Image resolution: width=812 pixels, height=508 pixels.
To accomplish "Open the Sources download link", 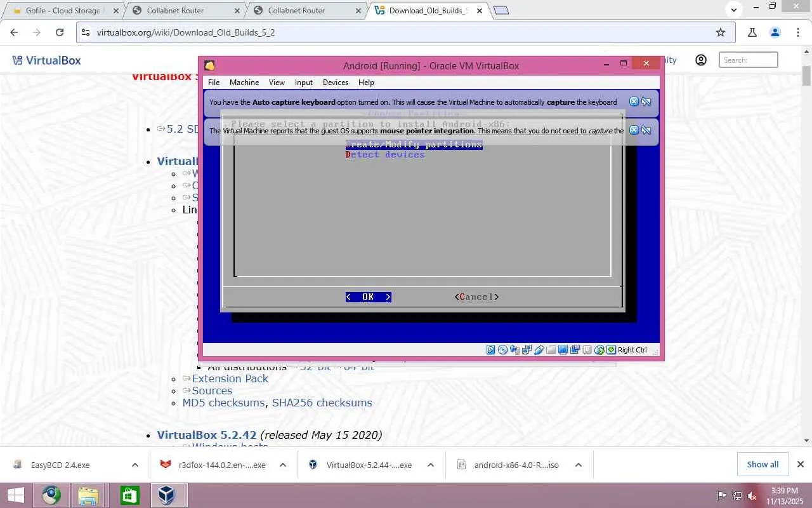I will 212,391.
